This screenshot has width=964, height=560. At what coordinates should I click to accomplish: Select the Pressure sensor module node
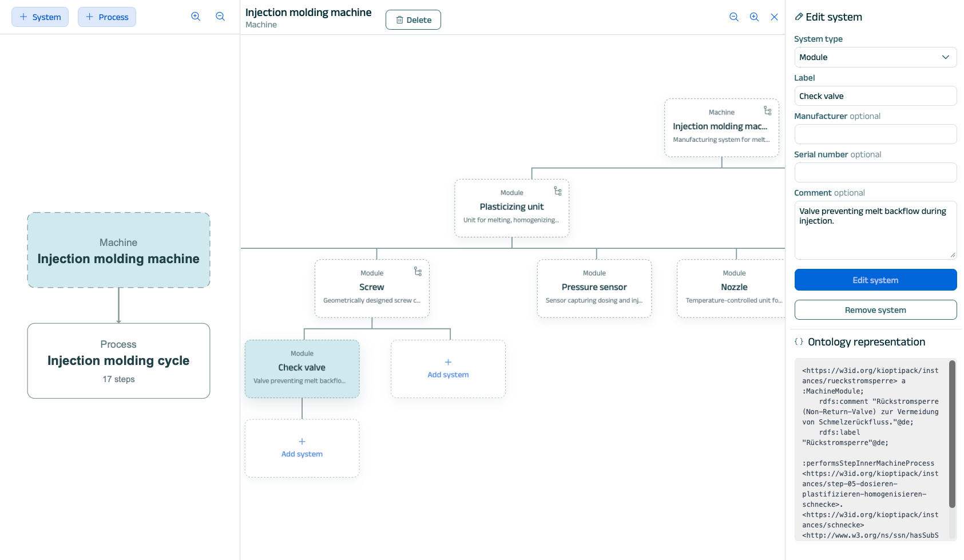(594, 288)
